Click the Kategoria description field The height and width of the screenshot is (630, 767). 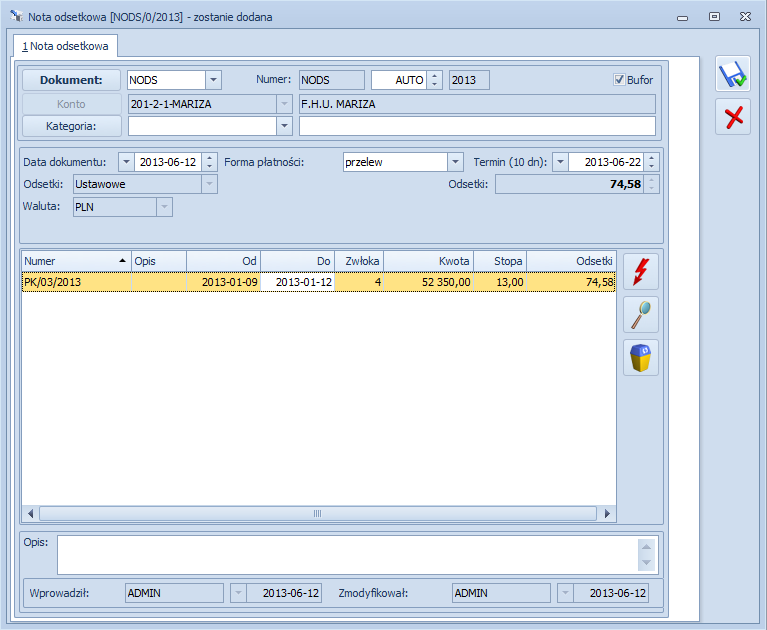tap(477, 126)
